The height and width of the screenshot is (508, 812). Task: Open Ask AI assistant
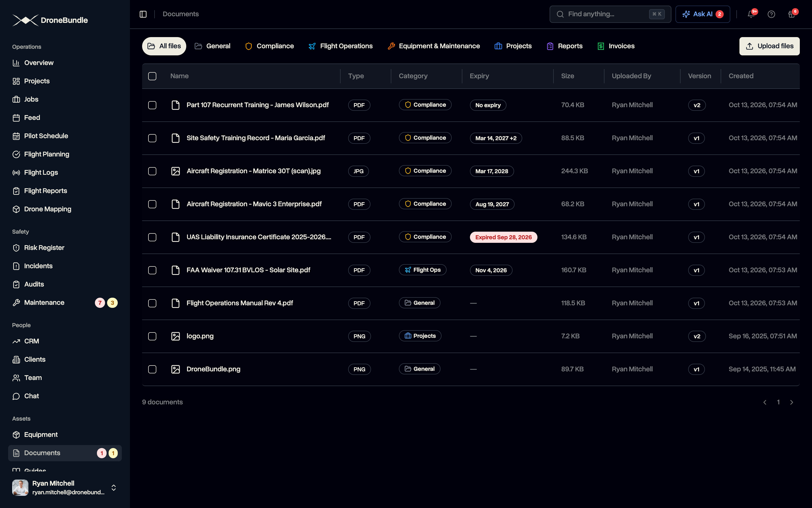tap(703, 14)
